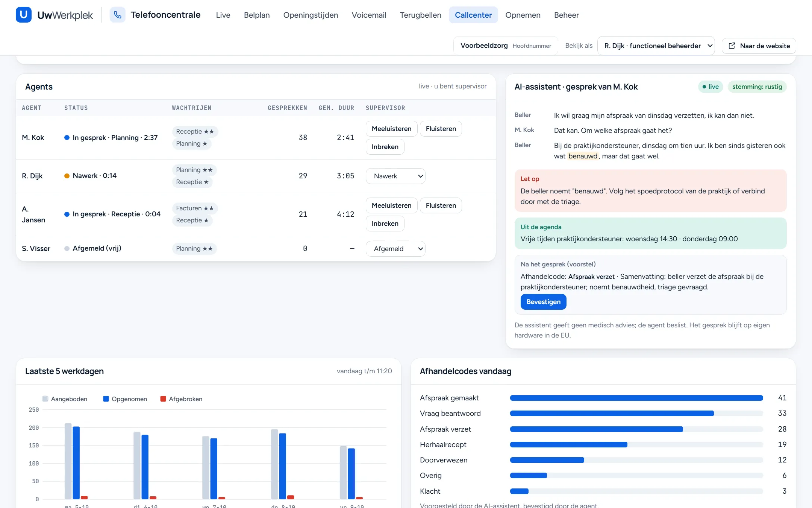The image size is (812, 508).
Task: Switch to the Voicemail tab
Action: click(369, 15)
